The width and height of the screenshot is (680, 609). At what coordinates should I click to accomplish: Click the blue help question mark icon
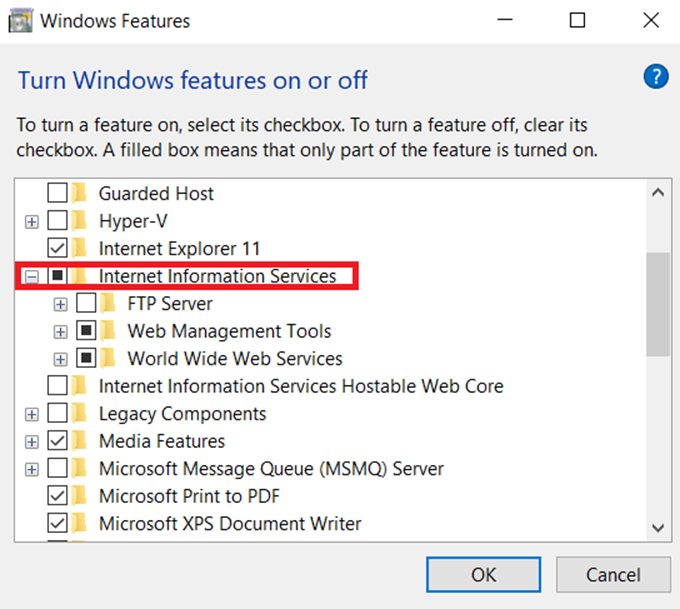(656, 76)
